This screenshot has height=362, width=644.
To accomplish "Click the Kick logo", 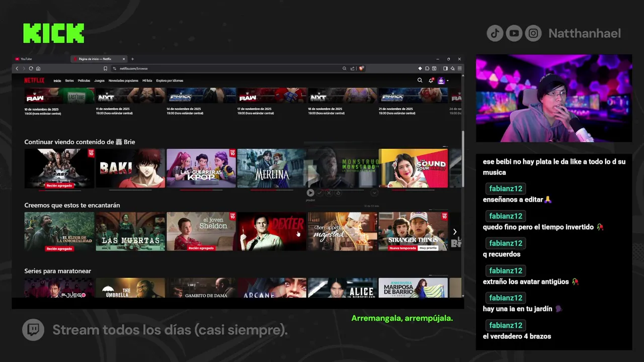I will point(54,33).
